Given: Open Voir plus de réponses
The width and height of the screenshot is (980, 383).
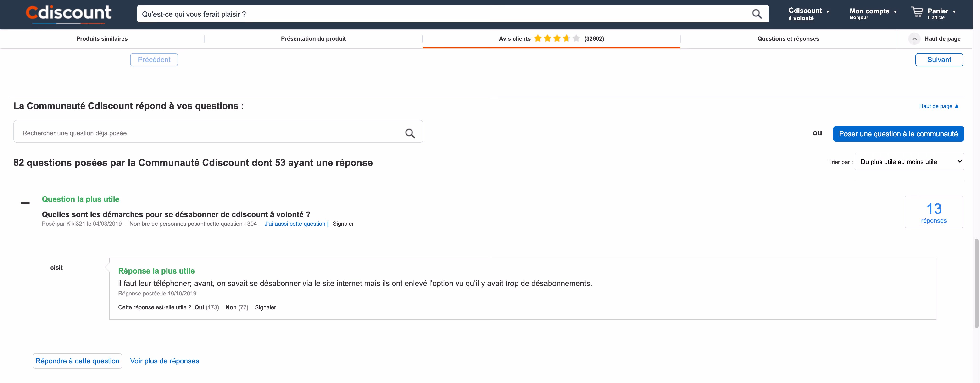Looking at the screenshot, I should click(x=164, y=361).
